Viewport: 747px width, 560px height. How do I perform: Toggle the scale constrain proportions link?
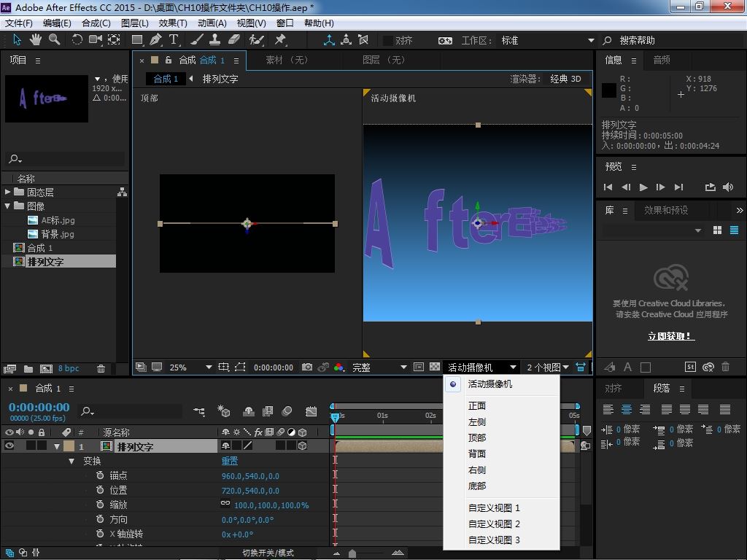click(225, 503)
